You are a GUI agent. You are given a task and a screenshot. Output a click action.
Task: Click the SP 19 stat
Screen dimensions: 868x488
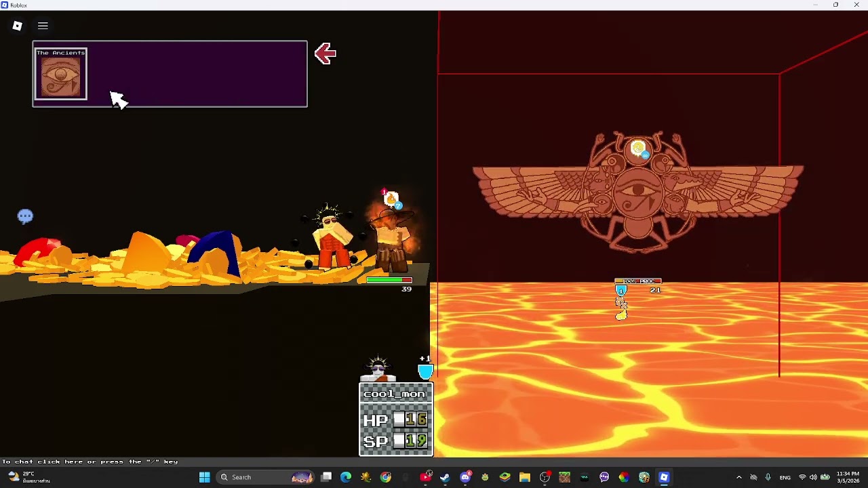click(x=395, y=441)
